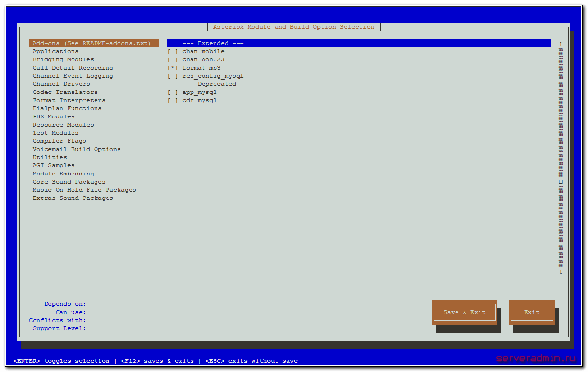The height and width of the screenshot is (372, 588).
Task: Go to Core Sound Packages
Action: click(69, 182)
